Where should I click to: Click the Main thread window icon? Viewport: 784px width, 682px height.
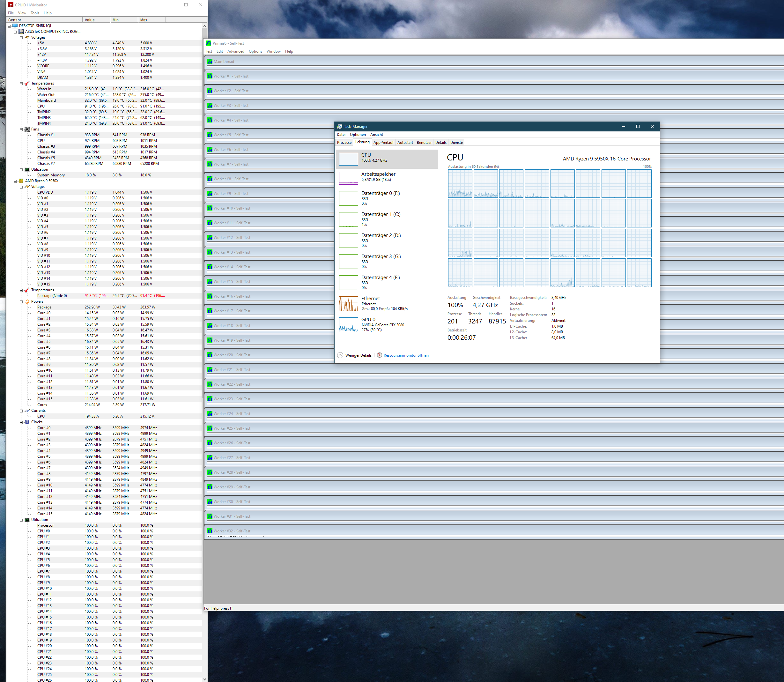click(x=210, y=61)
